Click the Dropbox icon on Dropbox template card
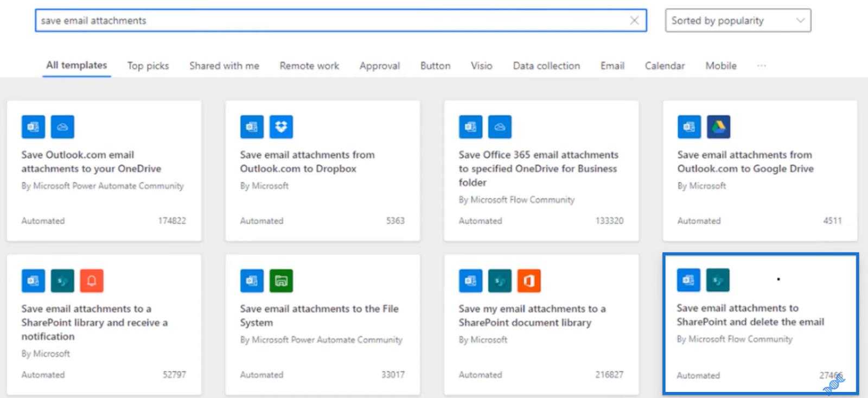Viewport: 868px width, 398px height. point(281,127)
